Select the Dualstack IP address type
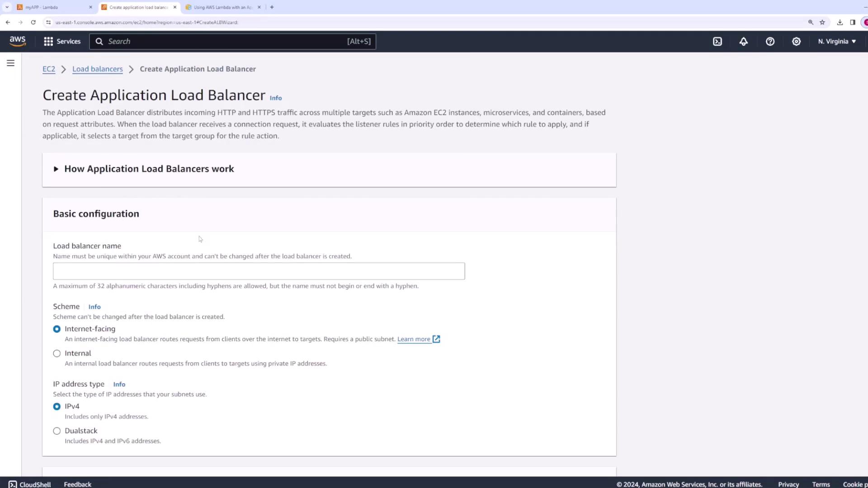868x488 pixels. click(57, 431)
